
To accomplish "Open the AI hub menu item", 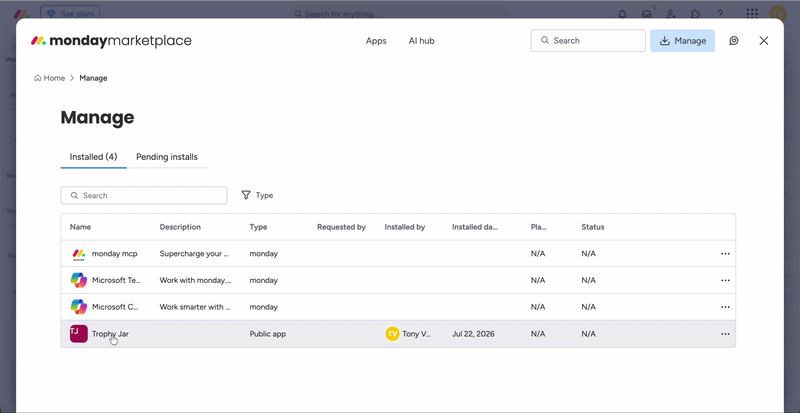I will [421, 41].
